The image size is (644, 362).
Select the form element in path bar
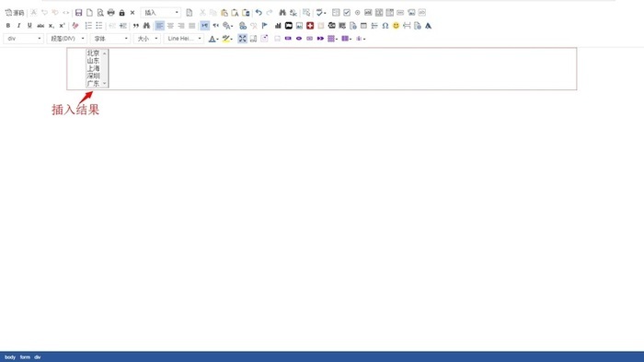coord(25,357)
